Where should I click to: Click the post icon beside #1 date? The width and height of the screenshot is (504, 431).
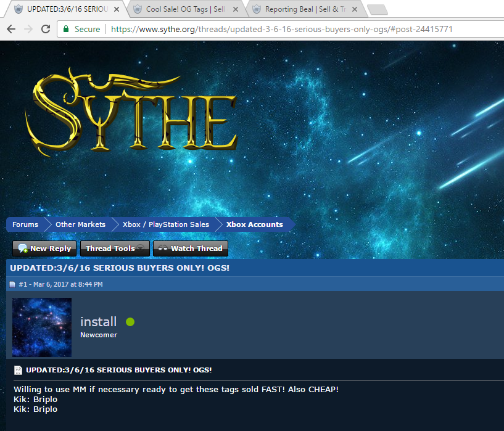12,284
